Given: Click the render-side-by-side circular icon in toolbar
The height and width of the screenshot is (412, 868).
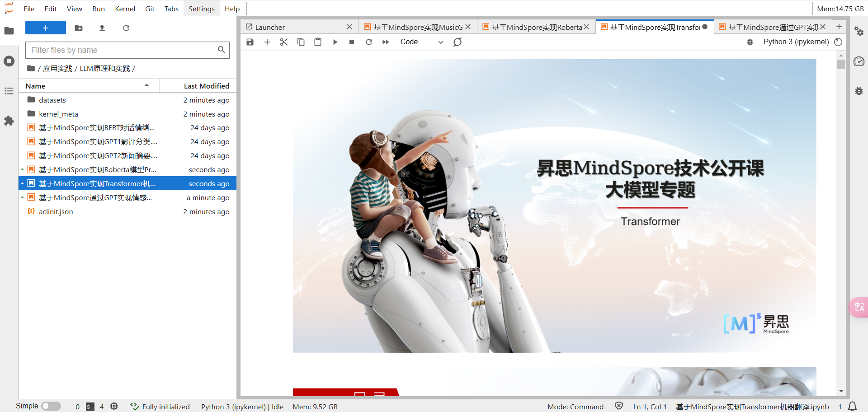Looking at the screenshot, I should [458, 42].
